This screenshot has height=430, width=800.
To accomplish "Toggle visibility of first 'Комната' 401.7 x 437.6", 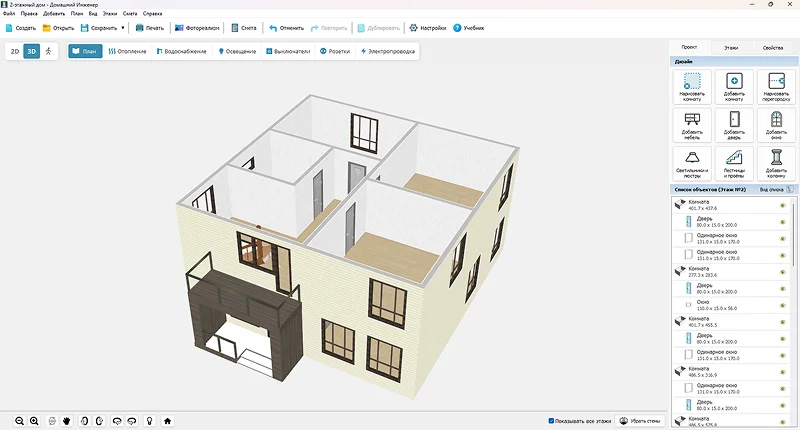I will coord(783,206).
